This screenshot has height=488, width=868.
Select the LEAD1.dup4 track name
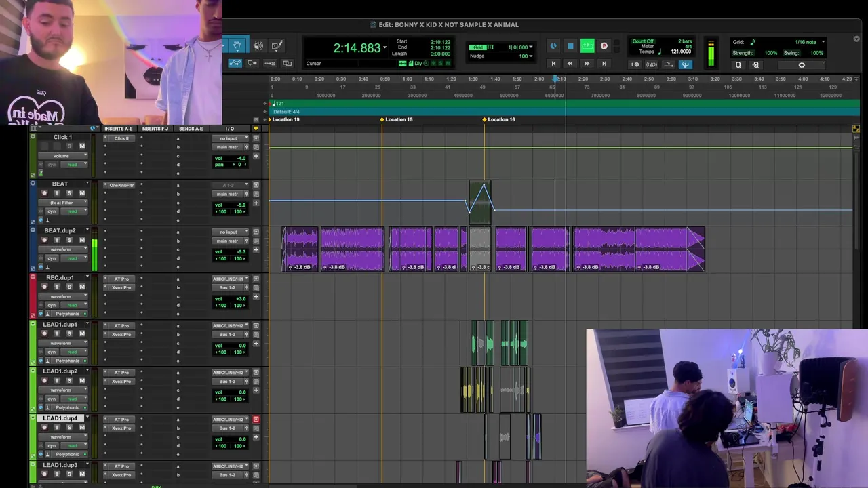60,418
